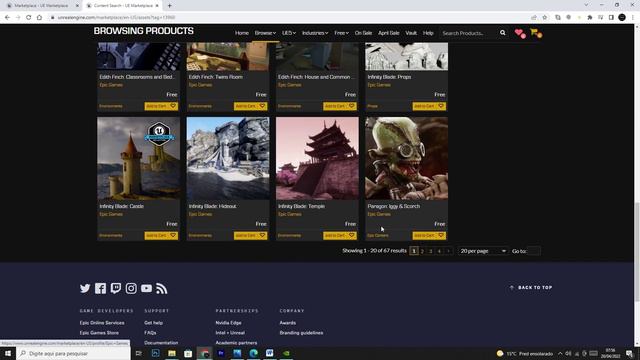Go to browser home icon
The height and width of the screenshot is (360, 640).
39,18
